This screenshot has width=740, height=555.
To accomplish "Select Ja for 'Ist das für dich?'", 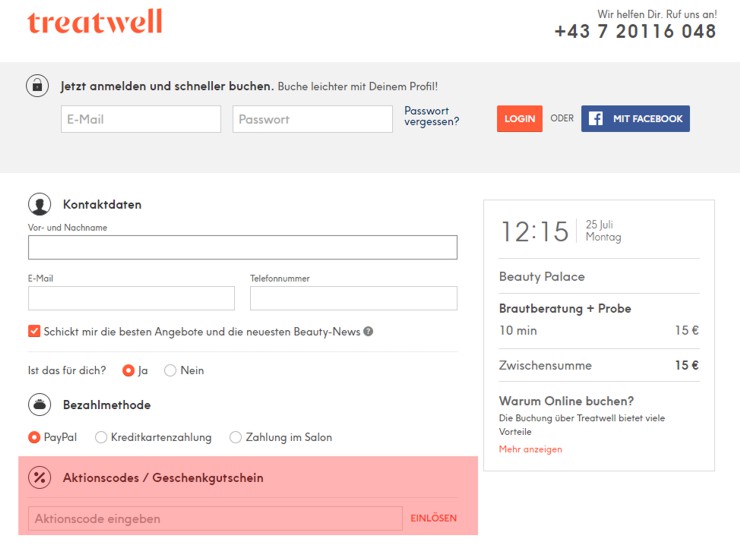I will pyautogui.click(x=128, y=370).
